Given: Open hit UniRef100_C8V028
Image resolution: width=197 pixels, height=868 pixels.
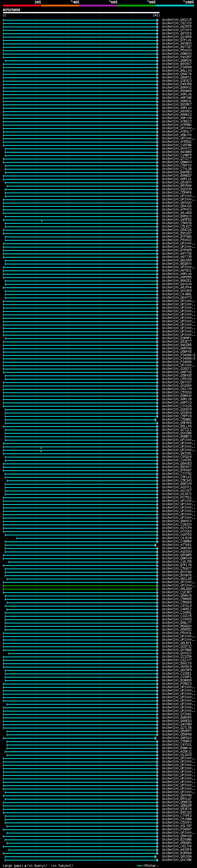Looking at the screenshot, I should point(177,379).
